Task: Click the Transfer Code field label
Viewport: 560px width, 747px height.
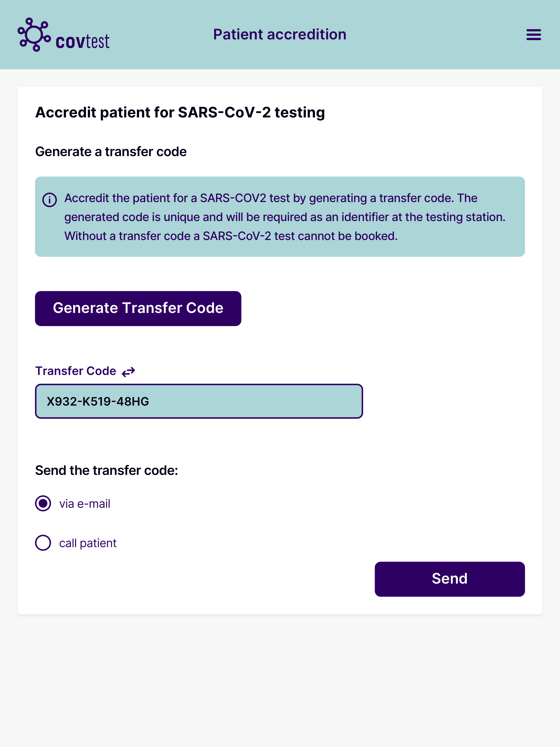Action: (76, 371)
